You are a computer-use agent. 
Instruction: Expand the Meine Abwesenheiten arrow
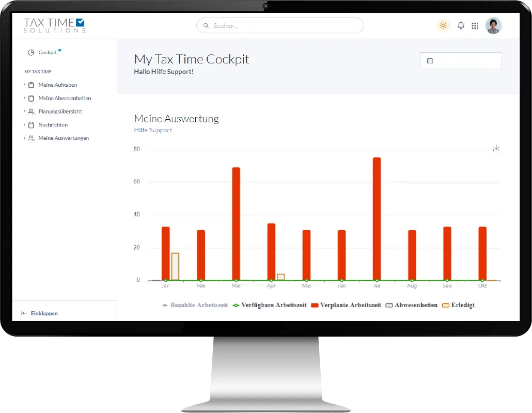coord(24,98)
